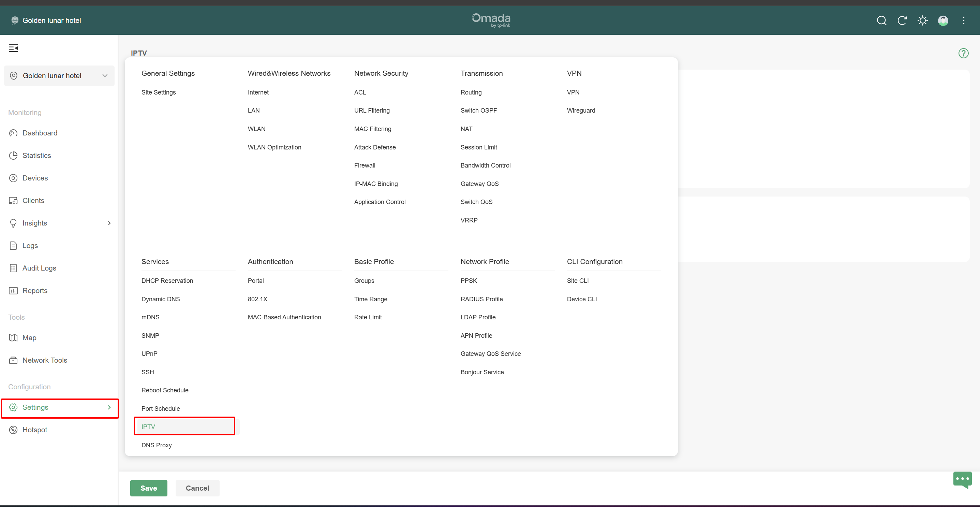Screen dimensions: 980x507
Task: Open Site Settings under General Settings
Action: [x=159, y=92]
